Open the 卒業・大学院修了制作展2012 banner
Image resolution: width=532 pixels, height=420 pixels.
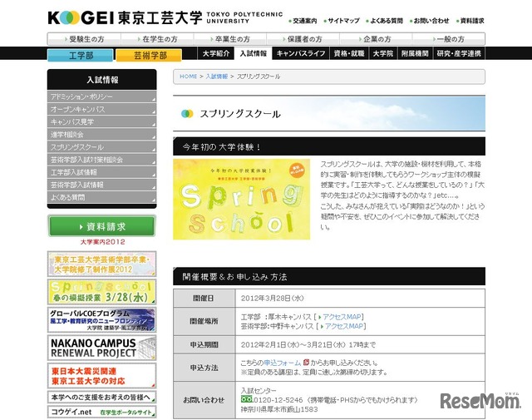point(101,264)
